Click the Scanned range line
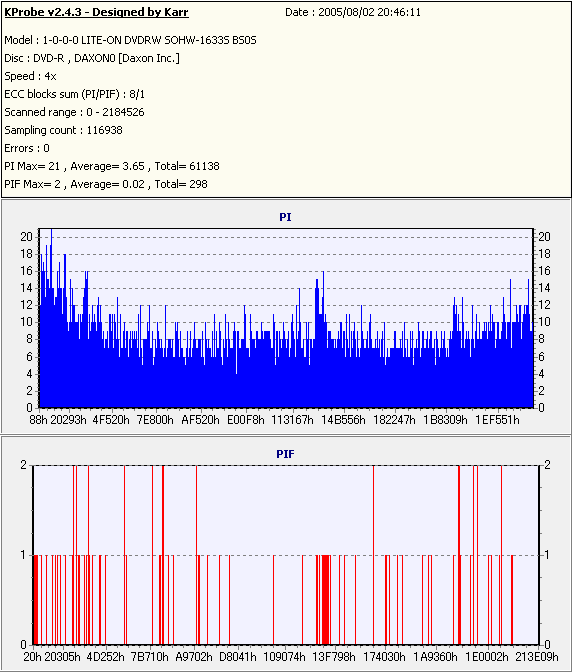Image resolution: width=572 pixels, height=672 pixels. pos(75,112)
